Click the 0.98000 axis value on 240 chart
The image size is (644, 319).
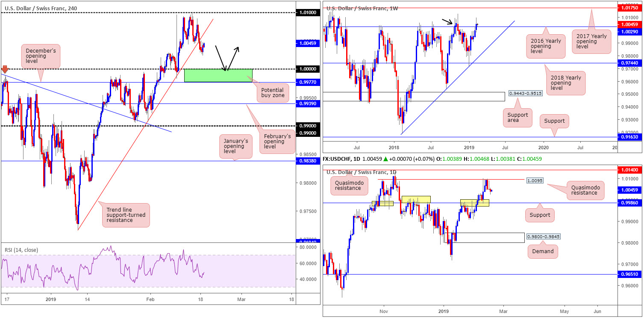[x=308, y=183]
